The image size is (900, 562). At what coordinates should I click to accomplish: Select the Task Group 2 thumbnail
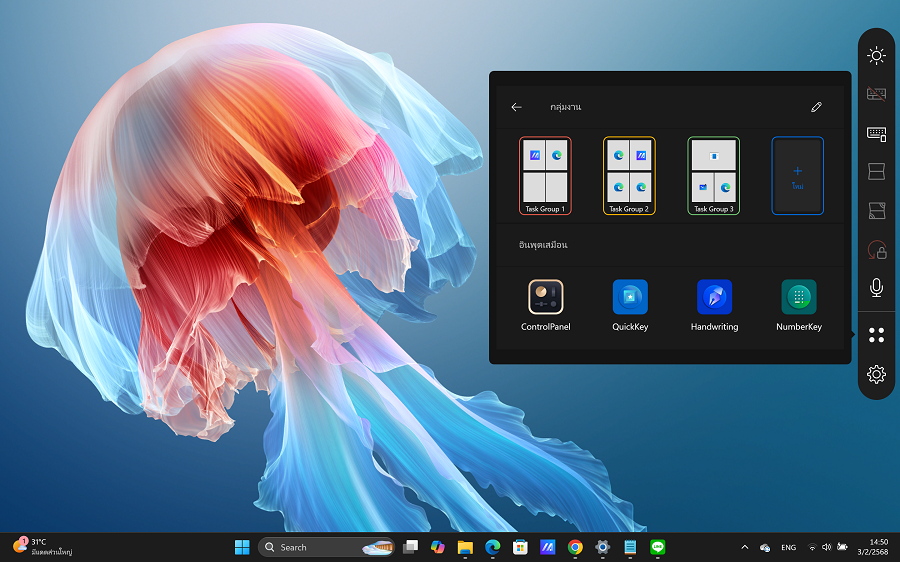coord(629,176)
